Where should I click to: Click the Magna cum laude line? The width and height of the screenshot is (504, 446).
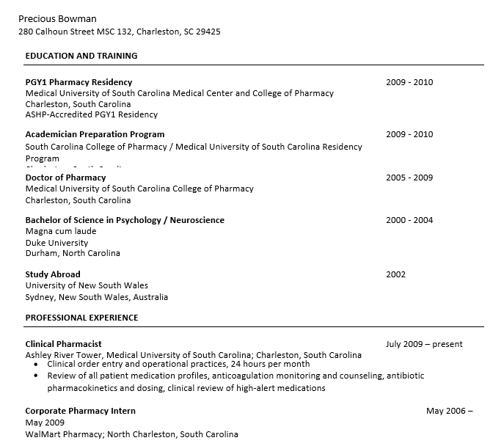tap(61, 231)
